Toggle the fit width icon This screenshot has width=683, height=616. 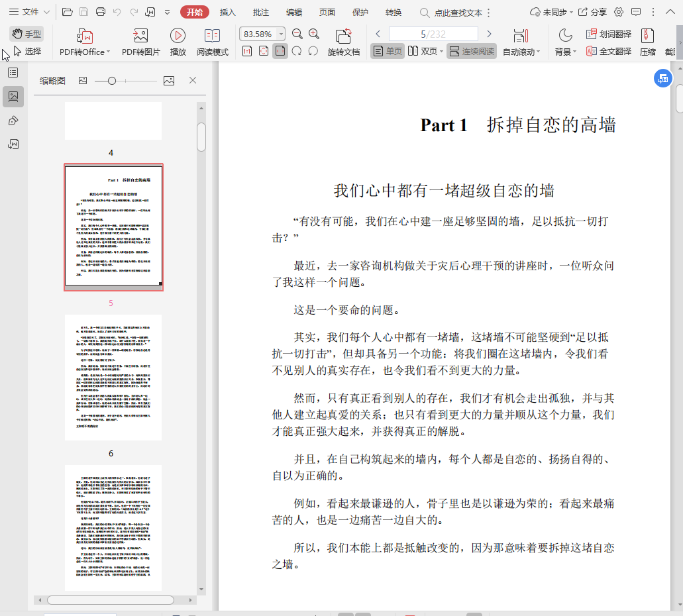tap(280, 51)
